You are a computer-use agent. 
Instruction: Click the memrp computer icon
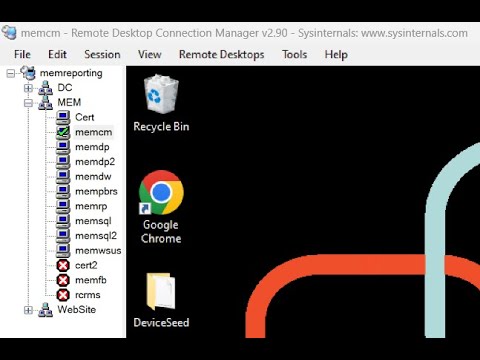(x=63, y=206)
